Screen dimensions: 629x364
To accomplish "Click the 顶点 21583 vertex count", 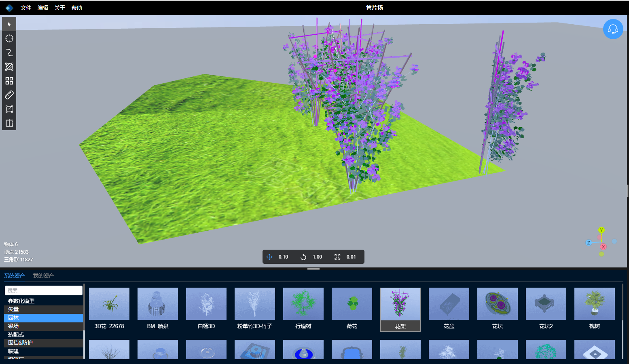I will click(x=16, y=252).
